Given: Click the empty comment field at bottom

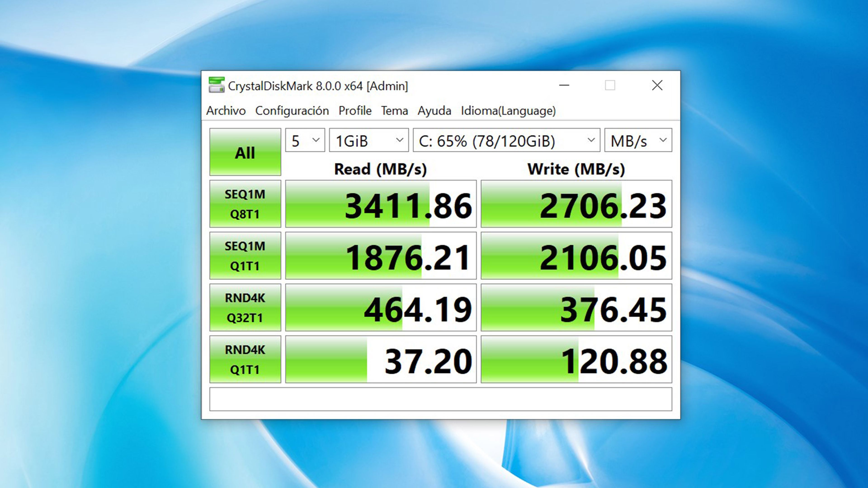Looking at the screenshot, I should 440,399.
